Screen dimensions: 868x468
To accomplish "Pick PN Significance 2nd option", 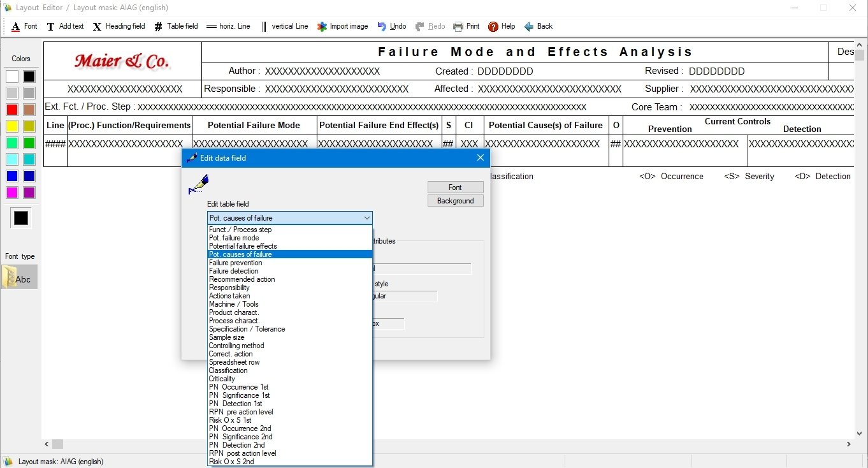I will 290,437.
